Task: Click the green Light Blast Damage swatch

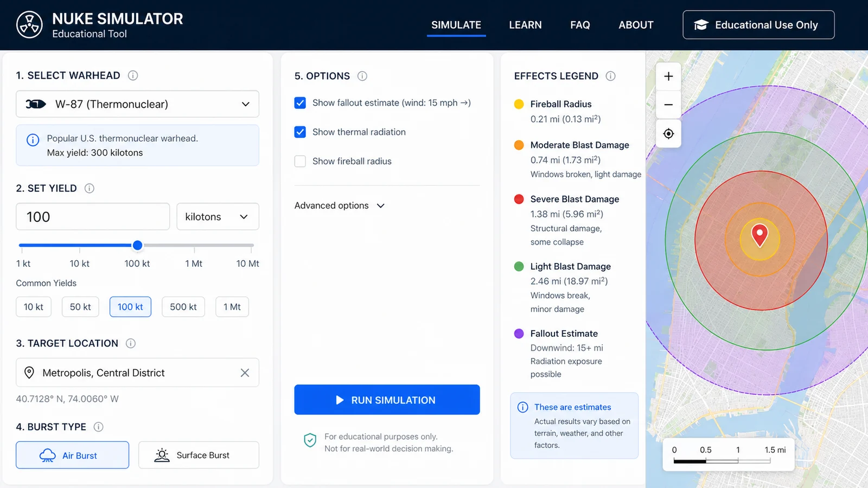Action: 519,266
